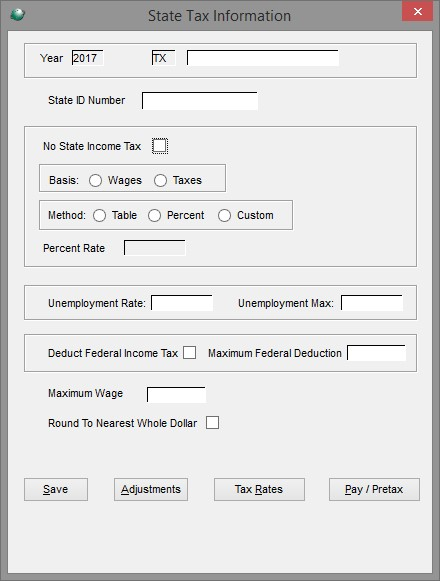Click the "Unemployment Max:" label
Image resolution: width=440 pixels, height=581 pixels.
286,303
